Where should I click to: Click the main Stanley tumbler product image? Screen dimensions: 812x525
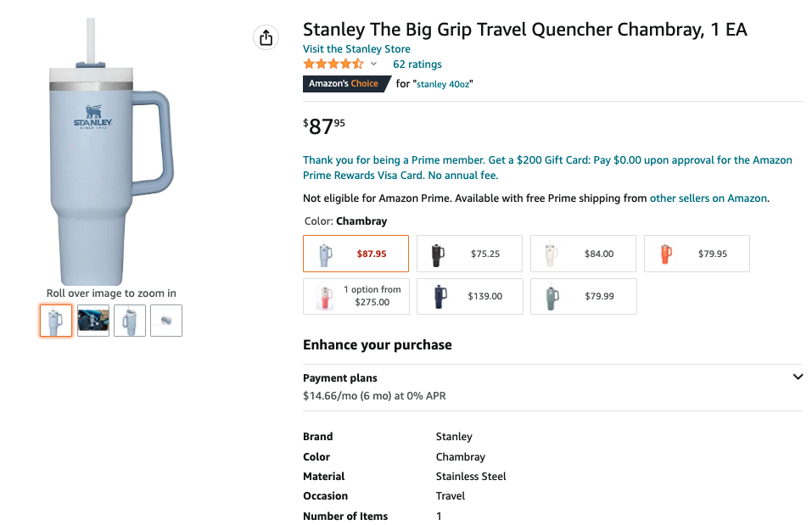110,157
